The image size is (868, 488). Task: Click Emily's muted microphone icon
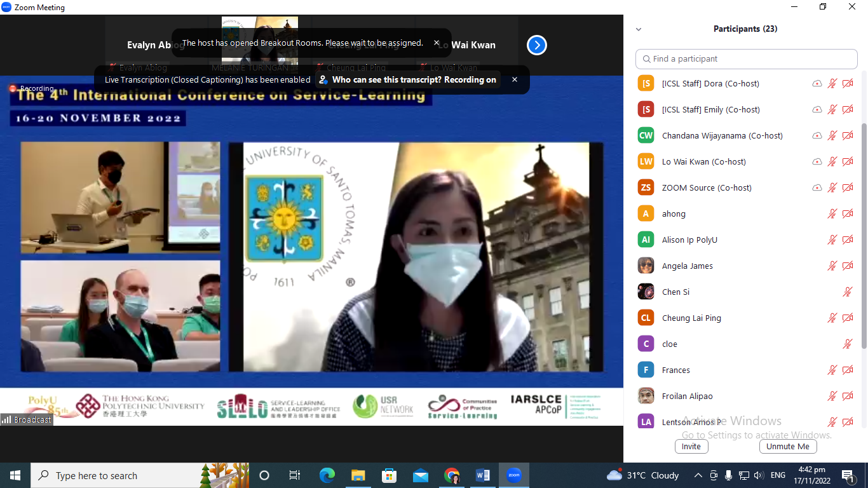832,109
